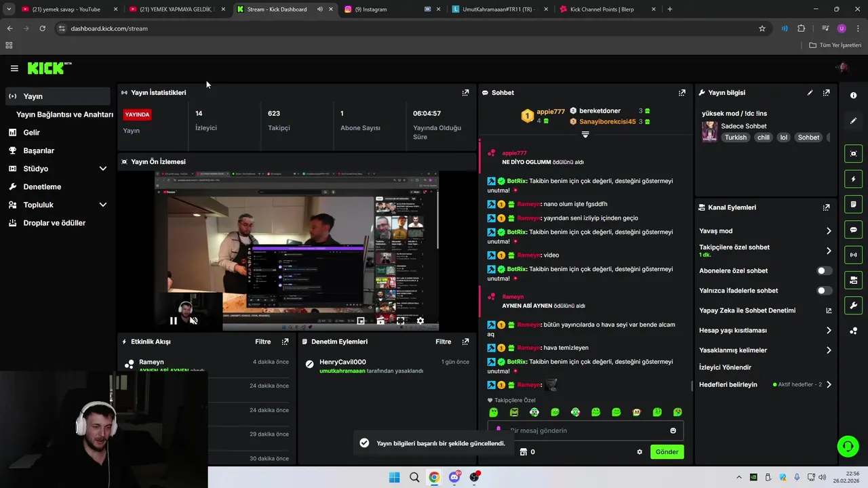This screenshot has height=488, width=868.
Task: Toggle broadcast signal icon in right sidebar
Action: point(853,255)
